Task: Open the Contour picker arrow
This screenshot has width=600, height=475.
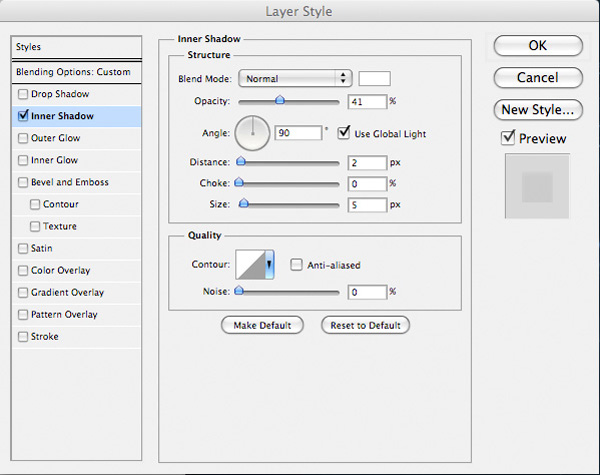Action: (269, 264)
